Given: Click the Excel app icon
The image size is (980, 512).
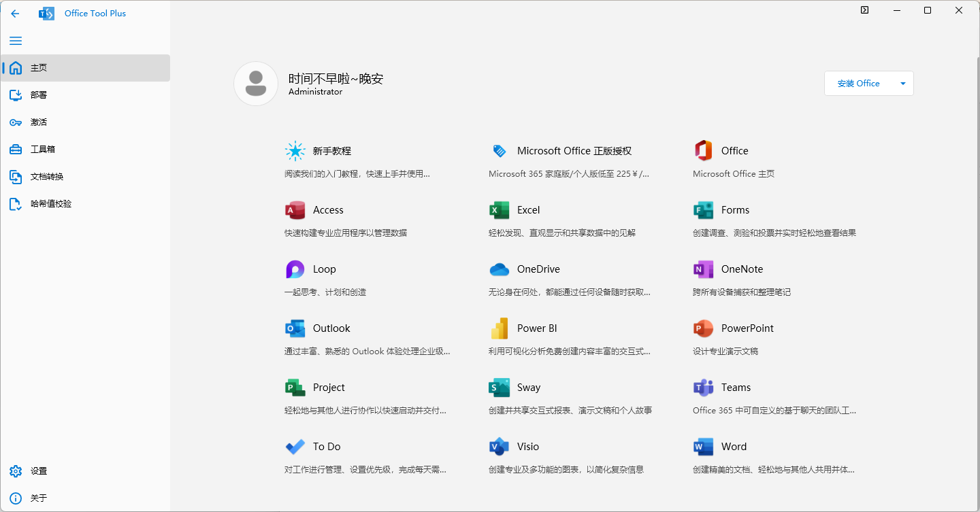Looking at the screenshot, I should tap(499, 210).
